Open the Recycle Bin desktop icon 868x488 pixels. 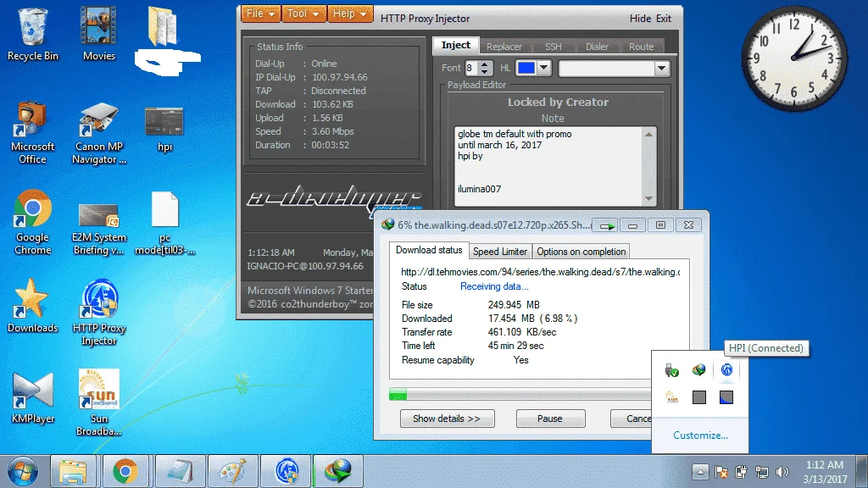tap(33, 34)
